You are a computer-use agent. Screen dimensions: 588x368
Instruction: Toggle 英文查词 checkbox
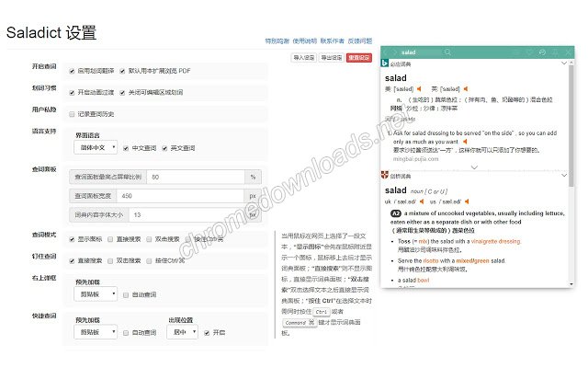[164, 148]
